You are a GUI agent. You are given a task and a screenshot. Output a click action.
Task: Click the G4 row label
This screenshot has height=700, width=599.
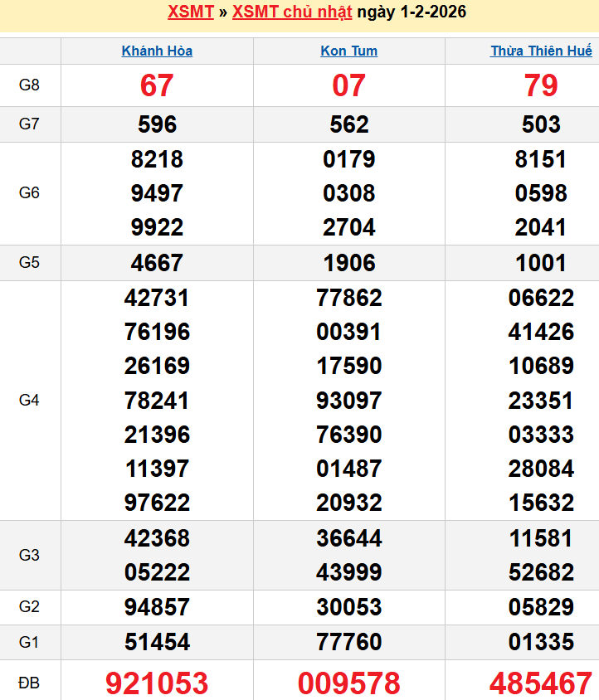coord(29,401)
